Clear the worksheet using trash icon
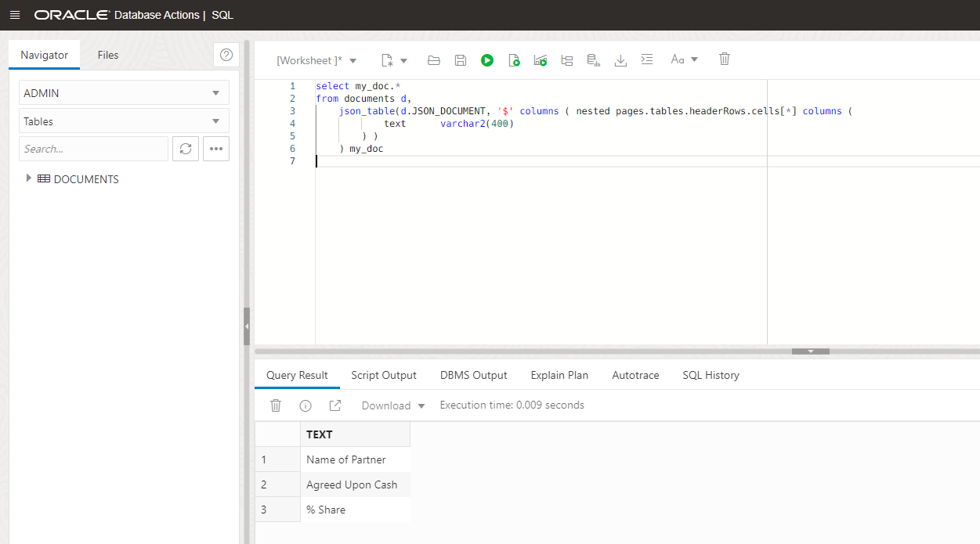The height and width of the screenshot is (544, 980). coord(724,59)
